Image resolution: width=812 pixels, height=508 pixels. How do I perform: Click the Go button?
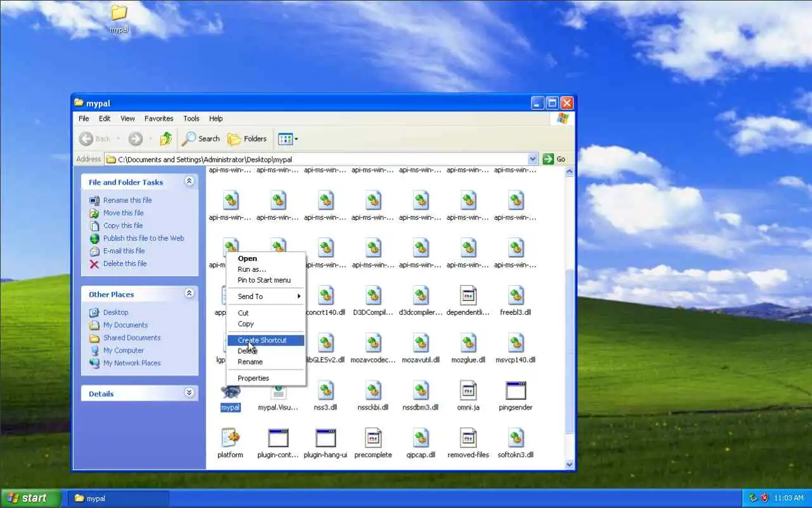click(554, 159)
